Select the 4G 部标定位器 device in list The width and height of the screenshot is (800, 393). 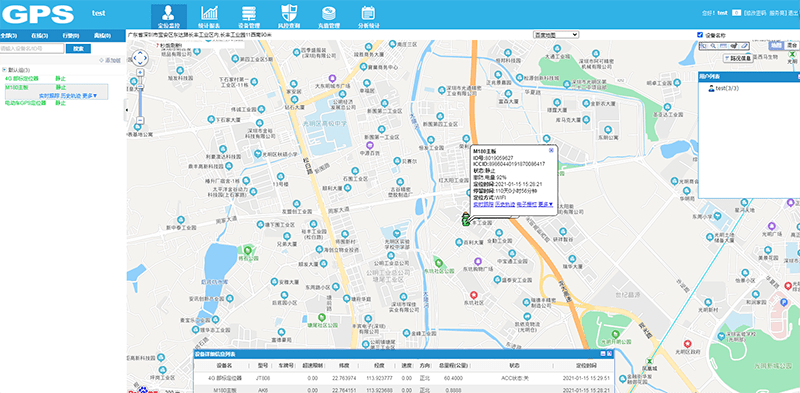point(22,79)
